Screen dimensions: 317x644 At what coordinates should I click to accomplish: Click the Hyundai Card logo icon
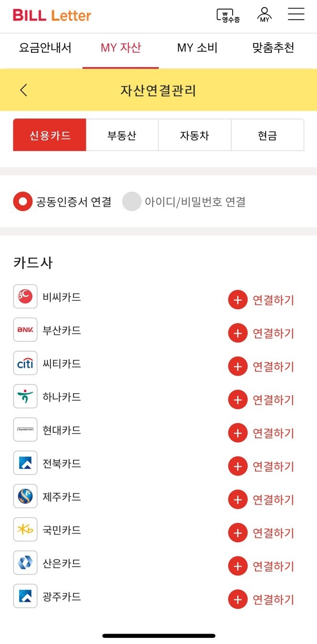point(25,430)
